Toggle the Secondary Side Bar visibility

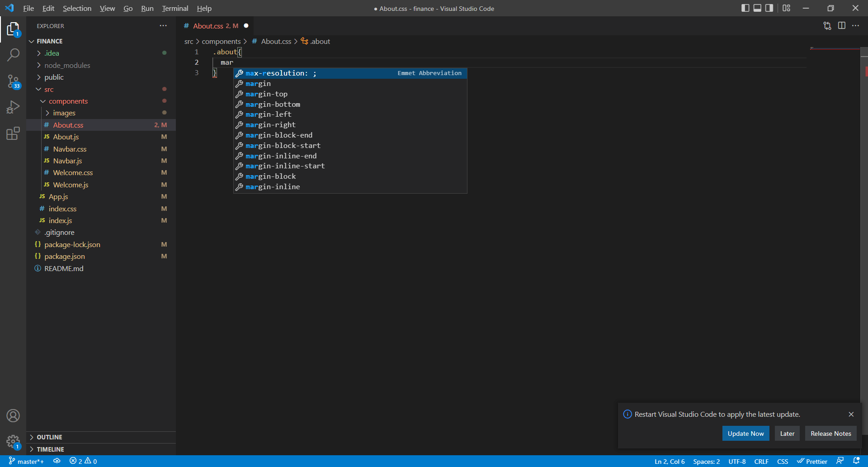coord(769,8)
